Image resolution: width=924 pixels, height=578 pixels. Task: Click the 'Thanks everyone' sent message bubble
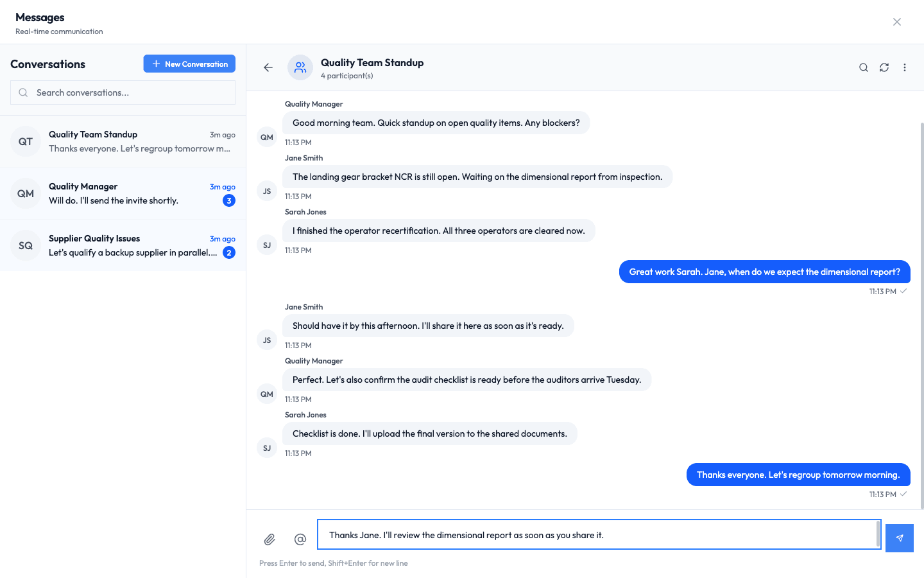(x=798, y=475)
